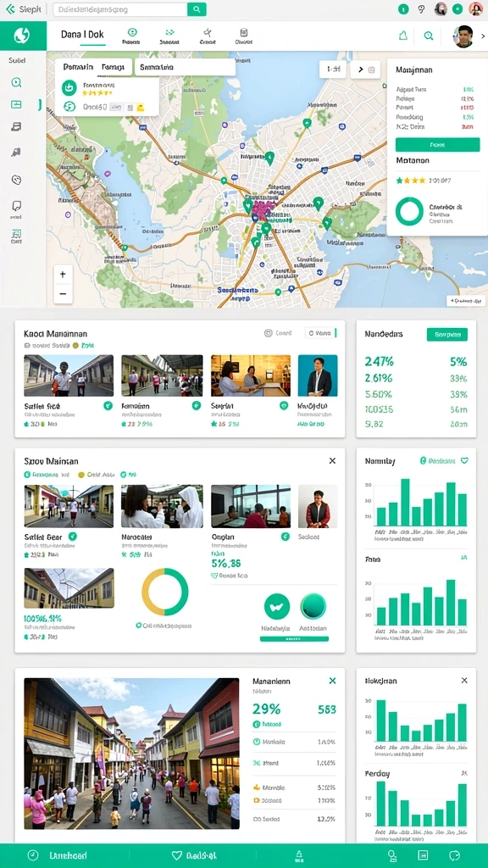488x868 pixels.
Task: Click the '29%' statistic in Mananienn panel
Action: point(267,709)
